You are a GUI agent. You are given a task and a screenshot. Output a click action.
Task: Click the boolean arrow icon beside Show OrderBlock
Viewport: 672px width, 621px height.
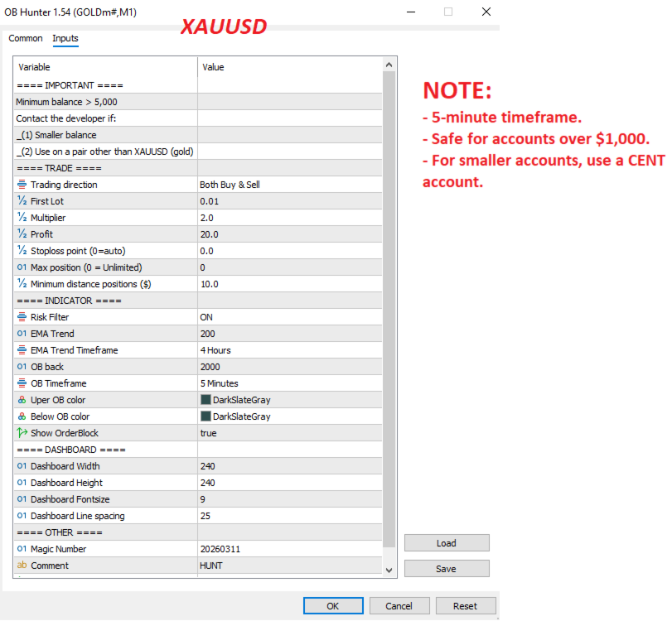click(22, 433)
